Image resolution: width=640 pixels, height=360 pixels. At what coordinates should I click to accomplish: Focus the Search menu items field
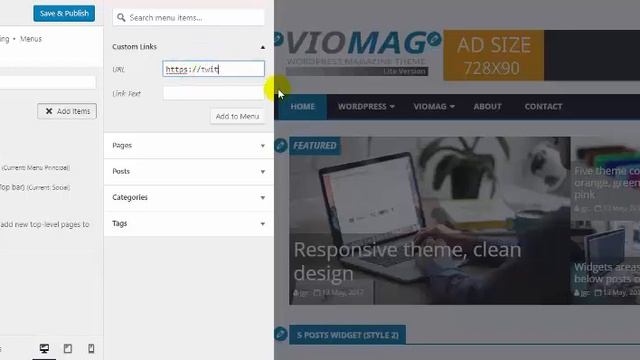(x=189, y=18)
